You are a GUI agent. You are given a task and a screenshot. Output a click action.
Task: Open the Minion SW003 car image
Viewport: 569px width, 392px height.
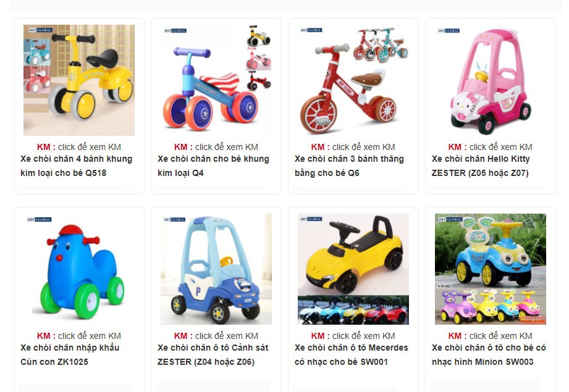pos(491,269)
